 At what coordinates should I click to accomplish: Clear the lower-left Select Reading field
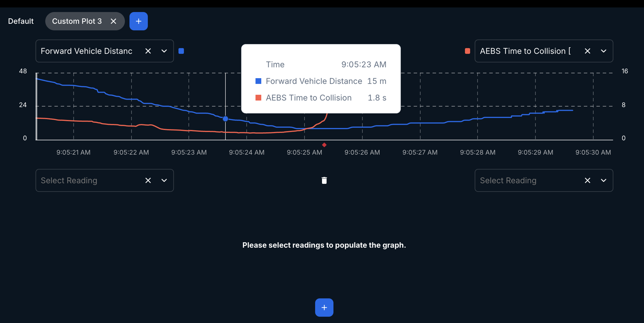[x=148, y=180]
